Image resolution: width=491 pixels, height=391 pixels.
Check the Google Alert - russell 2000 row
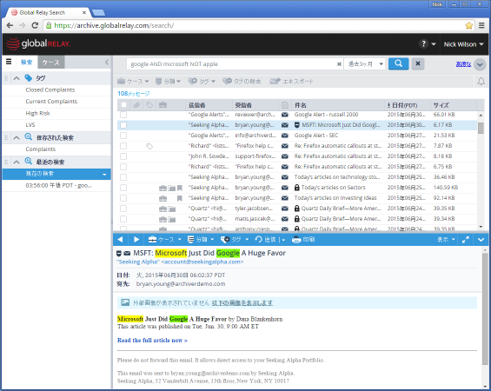point(124,115)
